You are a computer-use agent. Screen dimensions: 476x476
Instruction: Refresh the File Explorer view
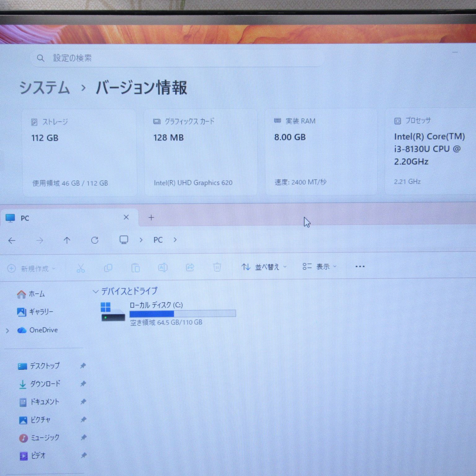95,240
